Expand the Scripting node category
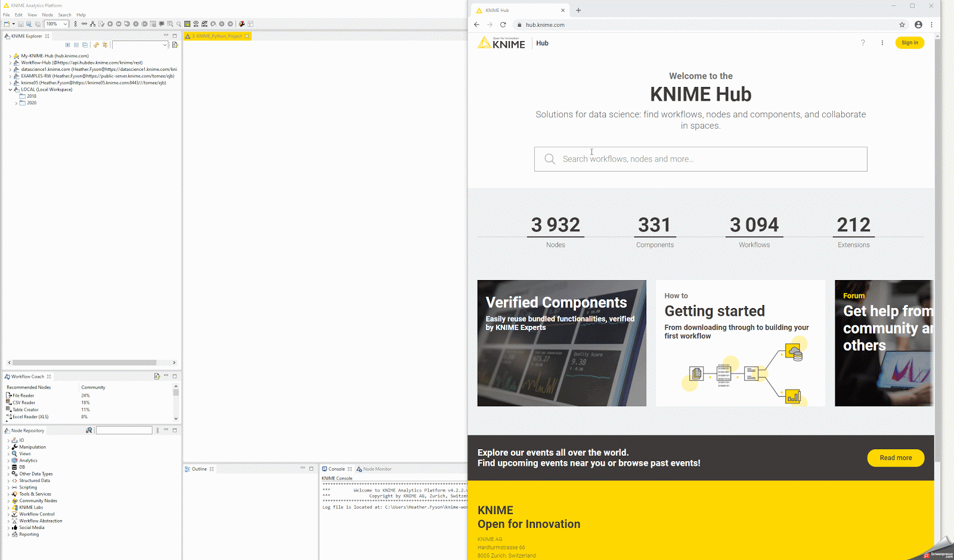 tap(8, 487)
